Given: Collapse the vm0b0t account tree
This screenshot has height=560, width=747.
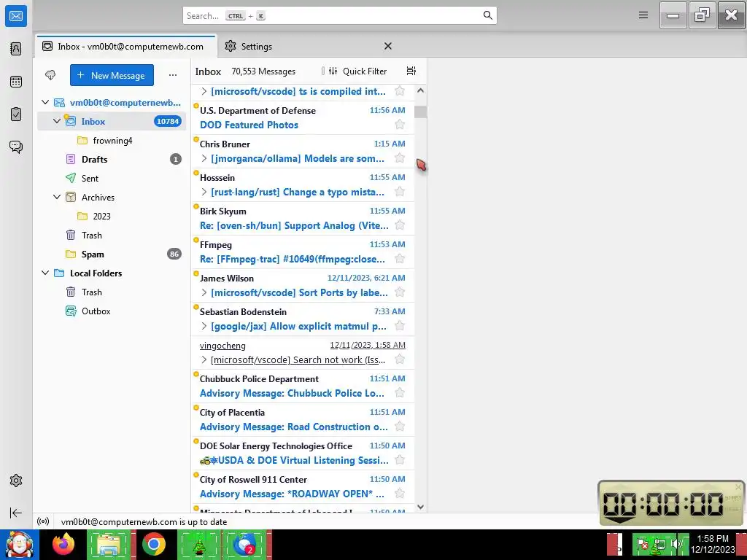Looking at the screenshot, I should click(45, 102).
